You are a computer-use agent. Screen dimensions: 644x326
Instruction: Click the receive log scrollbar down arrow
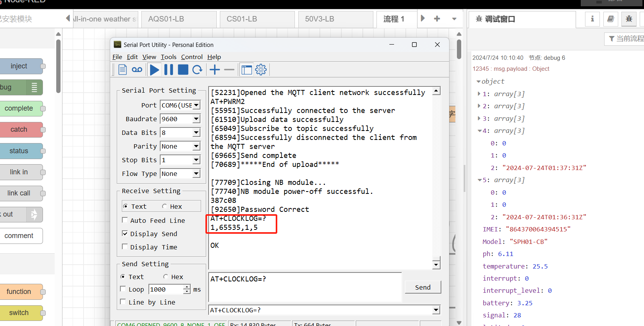tap(436, 265)
